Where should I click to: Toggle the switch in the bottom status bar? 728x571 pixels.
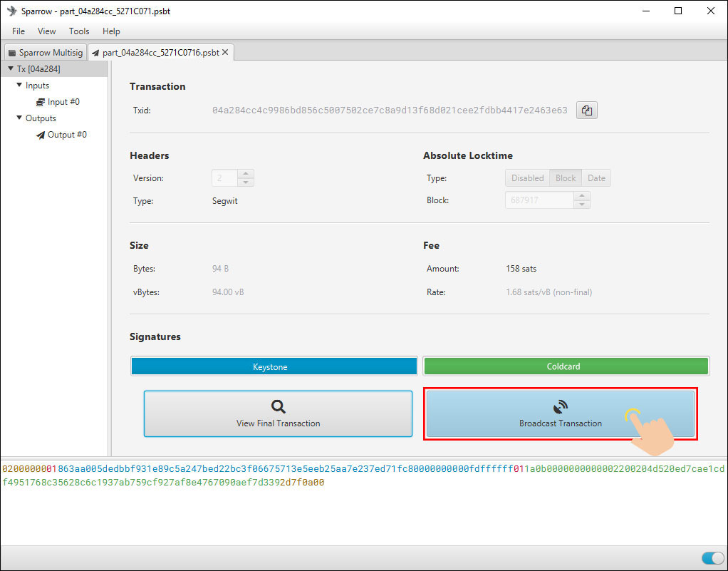click(x=712, y=558)
